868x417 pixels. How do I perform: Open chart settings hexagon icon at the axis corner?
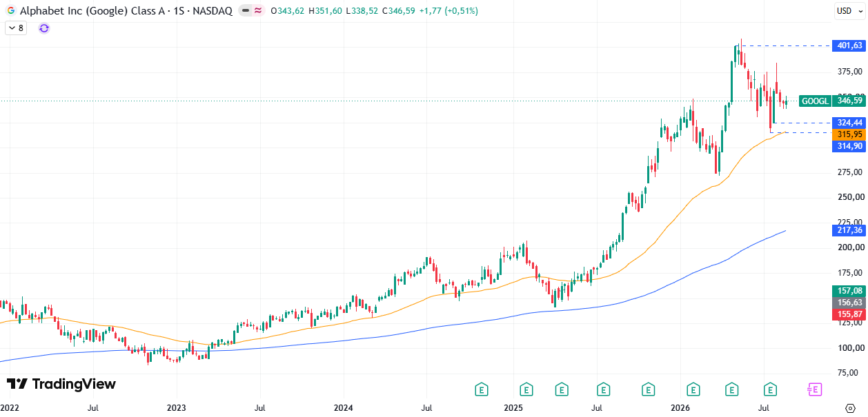(x=850, y=408)
